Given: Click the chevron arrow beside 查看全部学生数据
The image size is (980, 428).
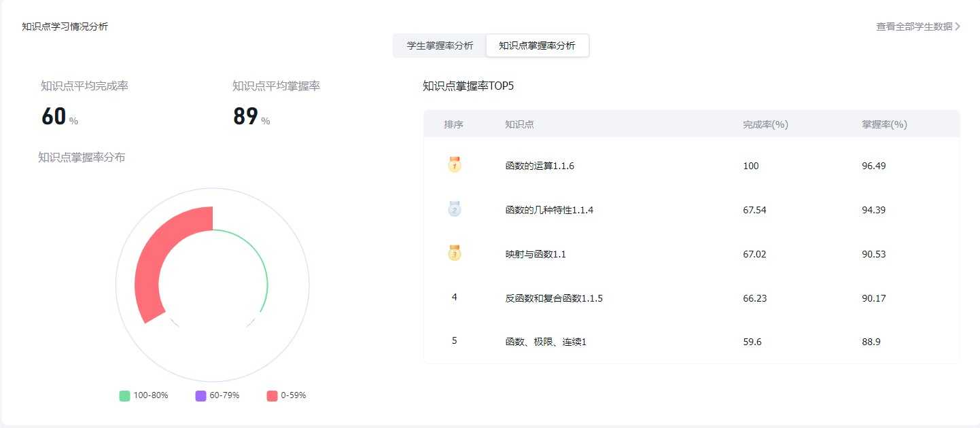Looking at the screenshot, I should [x=958, y=27].
